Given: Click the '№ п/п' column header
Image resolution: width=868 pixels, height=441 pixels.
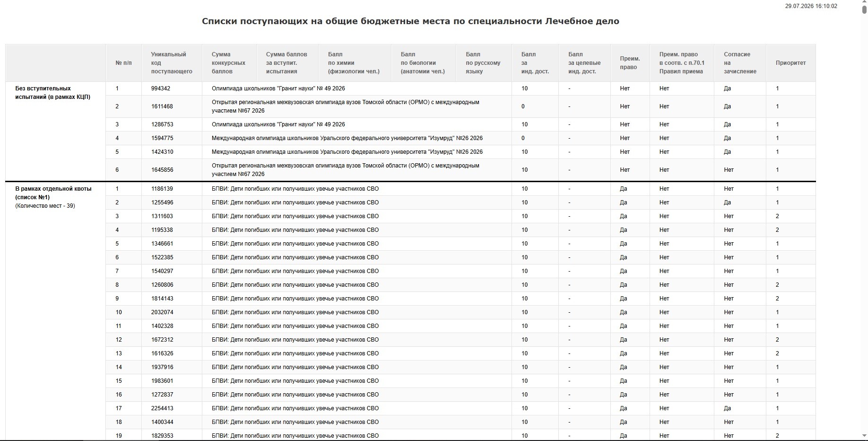Looking at the screenshot, I should click(x=124, y=63).
